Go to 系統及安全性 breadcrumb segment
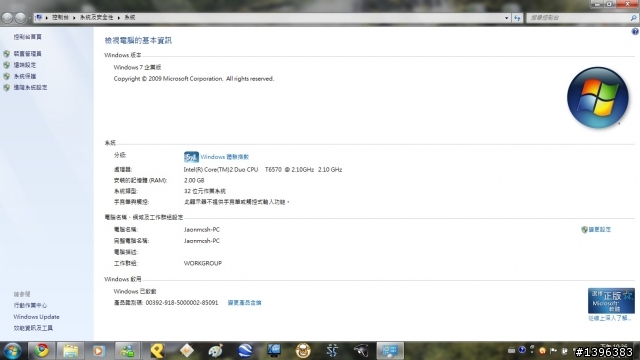This screenshot has height=360, width=640. [x=96, y=18]
